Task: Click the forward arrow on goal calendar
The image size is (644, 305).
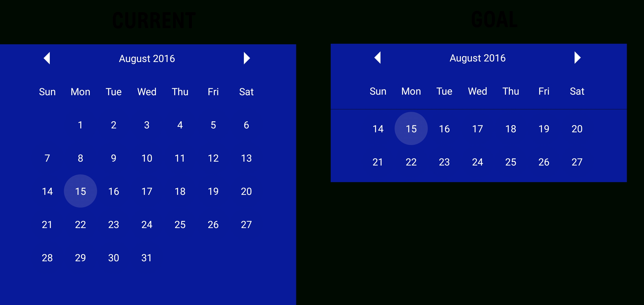Action: [577, 58]
